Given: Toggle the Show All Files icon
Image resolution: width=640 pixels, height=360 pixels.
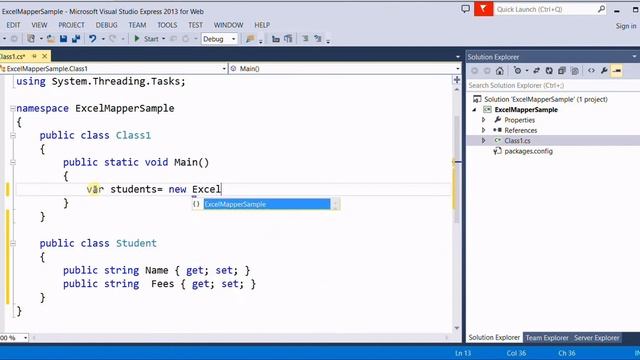Looking at the screenshot, I should pos(575,71).
